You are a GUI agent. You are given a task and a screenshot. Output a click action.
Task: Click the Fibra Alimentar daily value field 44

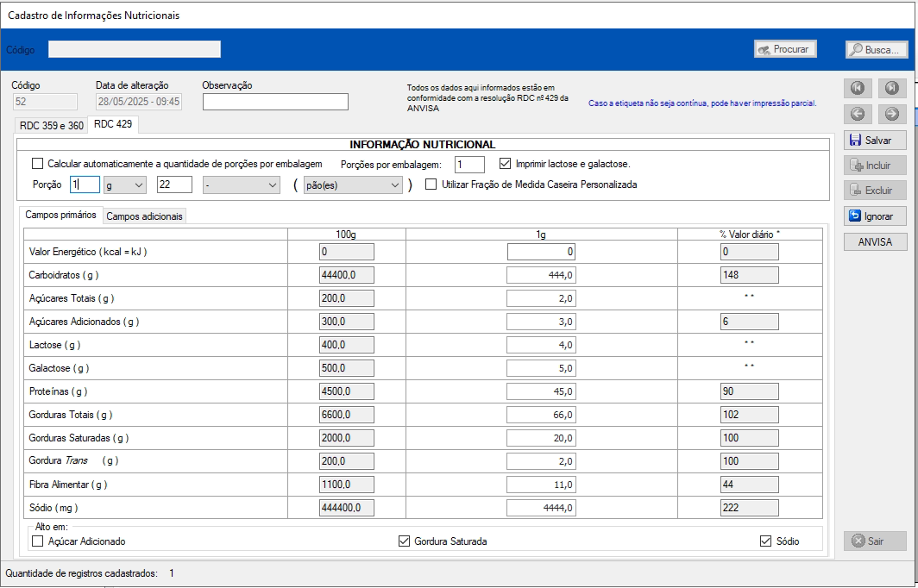750,485
